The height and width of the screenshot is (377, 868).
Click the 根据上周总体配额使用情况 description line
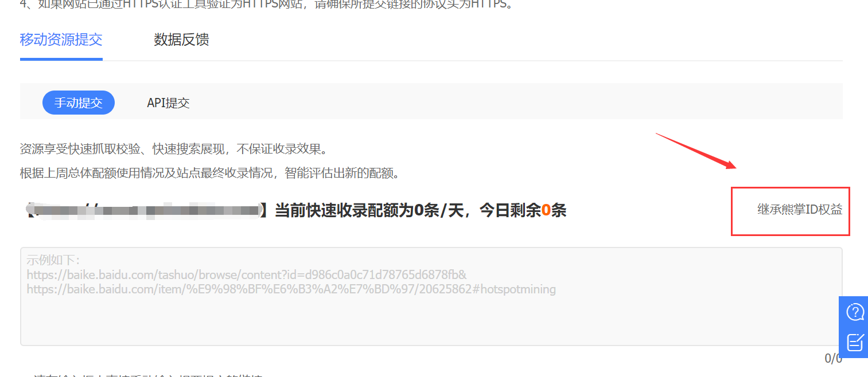click(x=209, y=172)
